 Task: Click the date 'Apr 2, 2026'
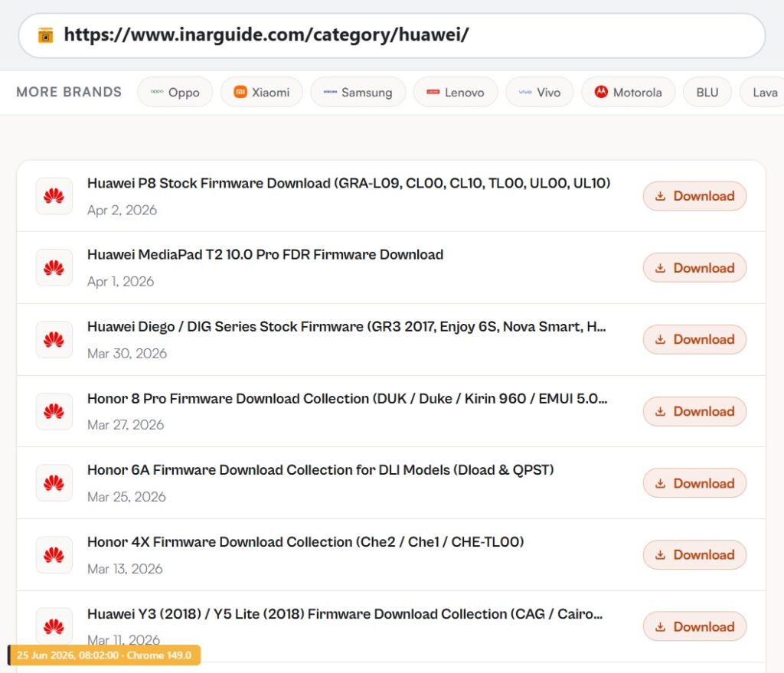122,210
